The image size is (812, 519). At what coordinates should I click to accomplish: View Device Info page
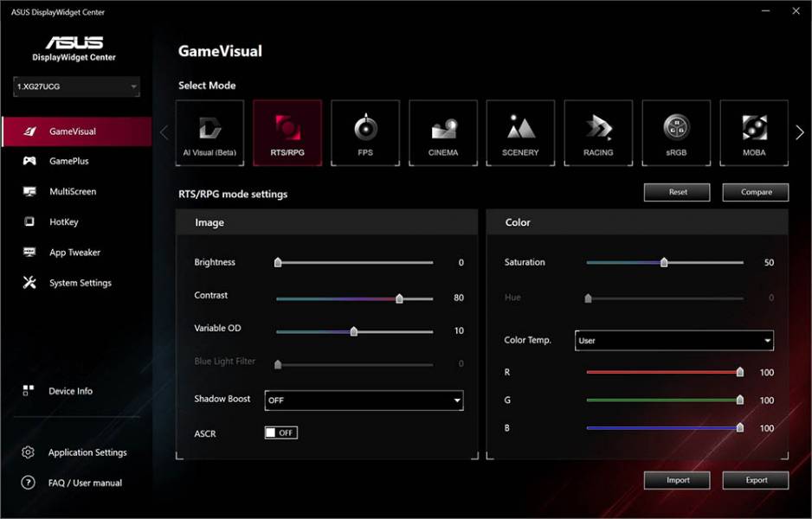pyautogui.click(x=70, y=391)
